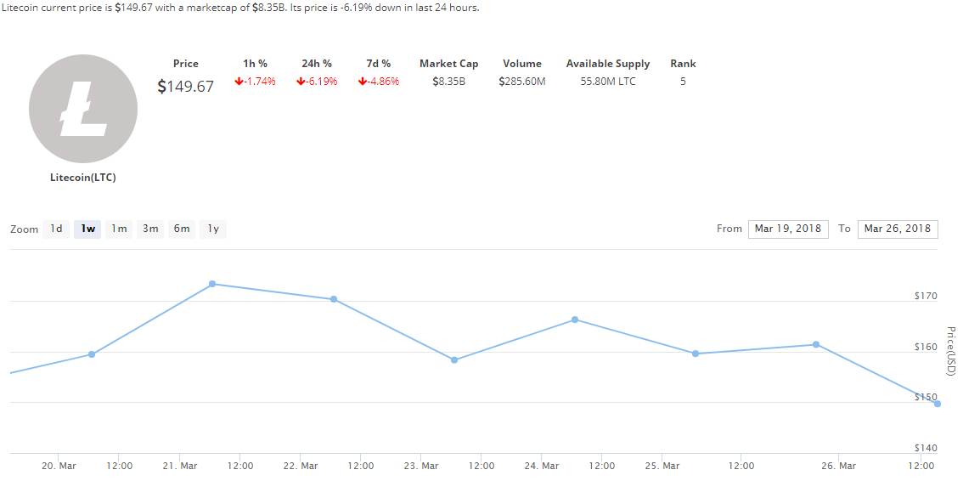The image size is (980, 481).
Task: Click the 7d % column header
Action: (378, 64)
